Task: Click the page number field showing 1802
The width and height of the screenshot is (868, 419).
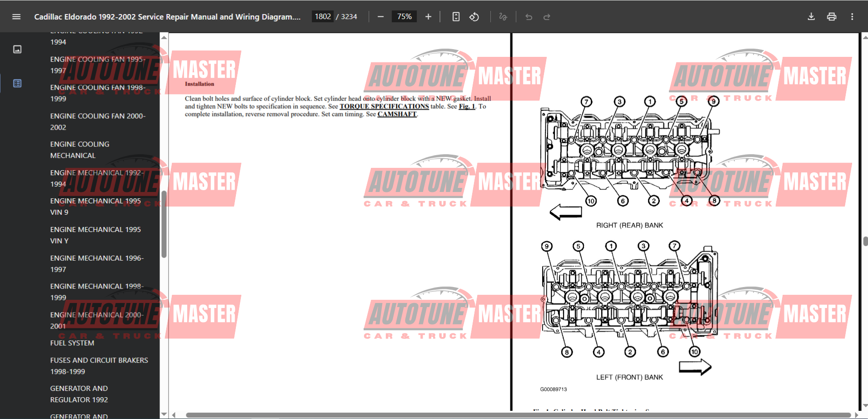Action: (323, 17)
